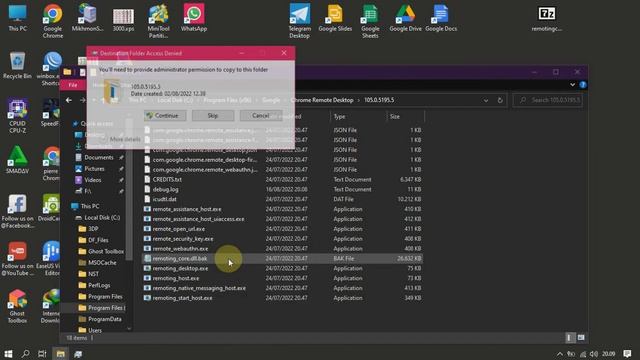Click Continue in the Access Denied dialog
640x360 pixels.
click(x=165, y=116)
